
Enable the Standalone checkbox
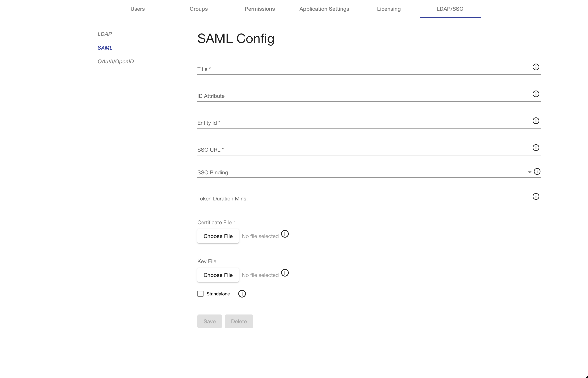(x=200, y=294)
